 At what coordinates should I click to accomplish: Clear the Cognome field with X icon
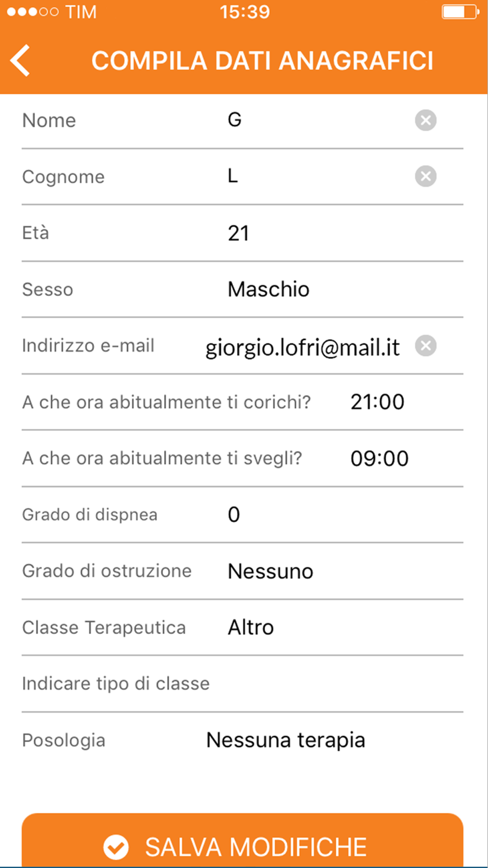click(x=426, y=176)
